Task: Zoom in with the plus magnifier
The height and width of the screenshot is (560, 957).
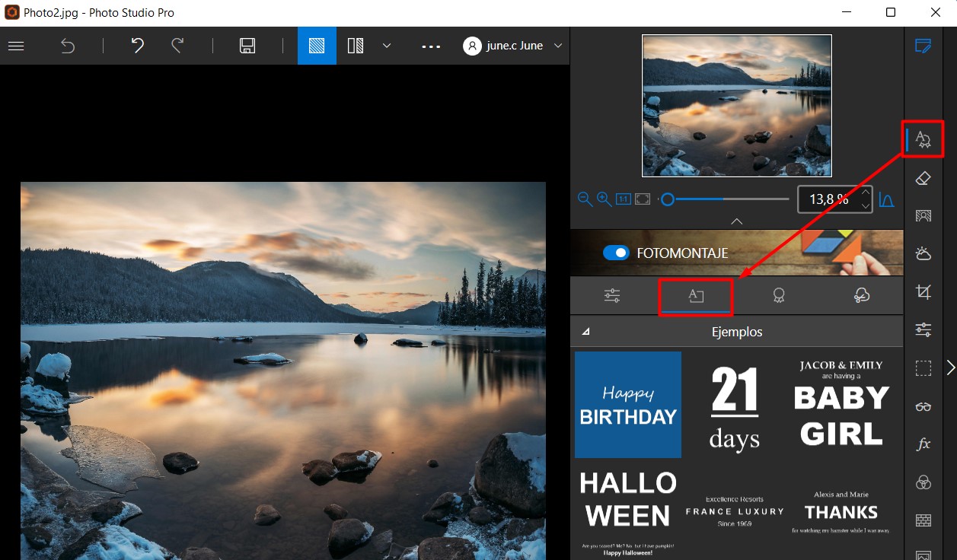Action: pos(604,199)
